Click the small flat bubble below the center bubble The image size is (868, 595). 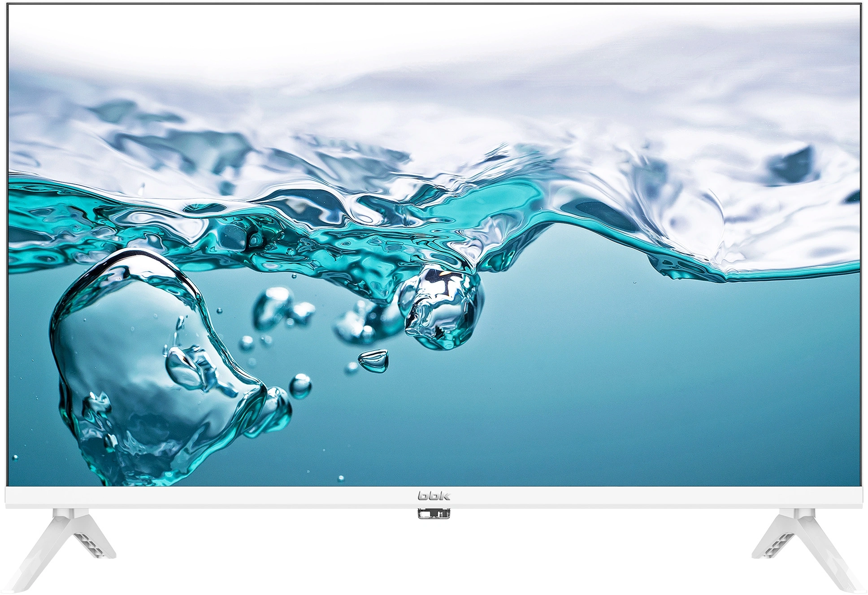tap(374, 360)
